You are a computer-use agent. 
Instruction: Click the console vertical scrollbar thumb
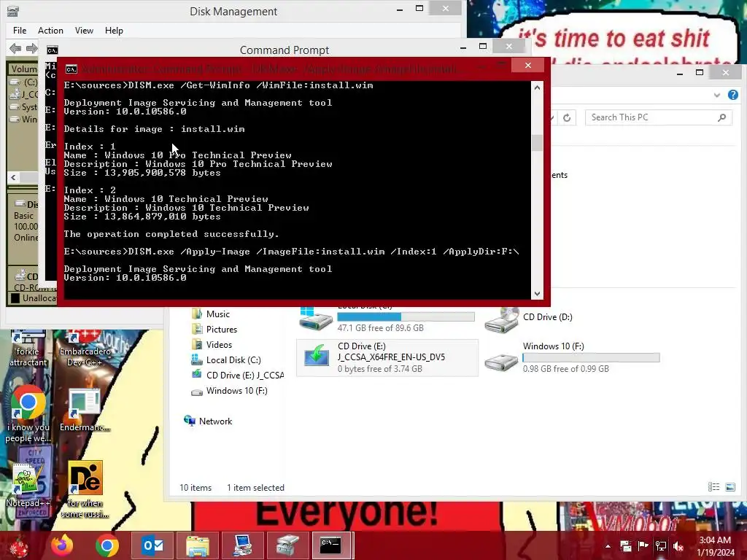pos(538,142)
